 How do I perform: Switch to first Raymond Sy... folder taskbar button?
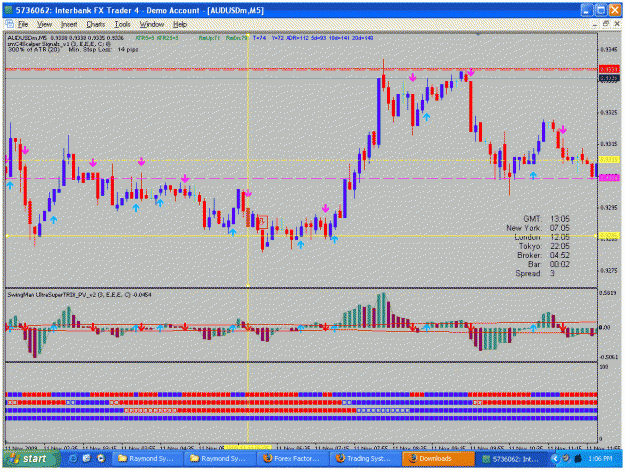click(x=147, y=459)
